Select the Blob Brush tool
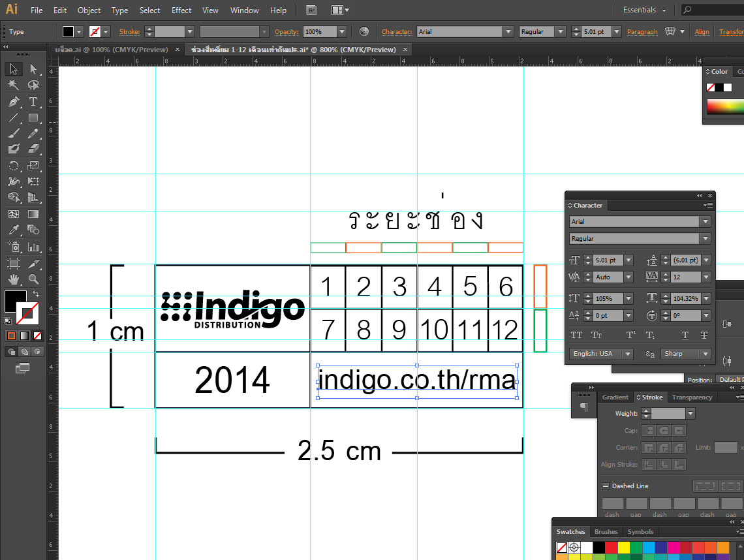Screen dimensions: 744x560 tap(13, 149)
